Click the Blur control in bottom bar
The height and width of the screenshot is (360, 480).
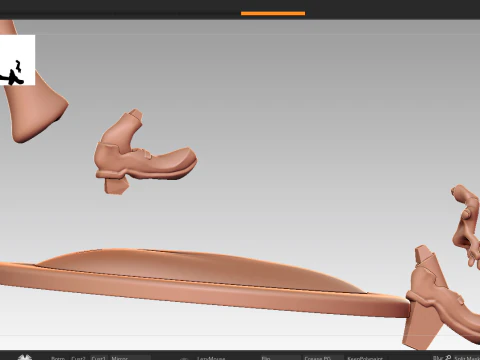click(438, 358)
